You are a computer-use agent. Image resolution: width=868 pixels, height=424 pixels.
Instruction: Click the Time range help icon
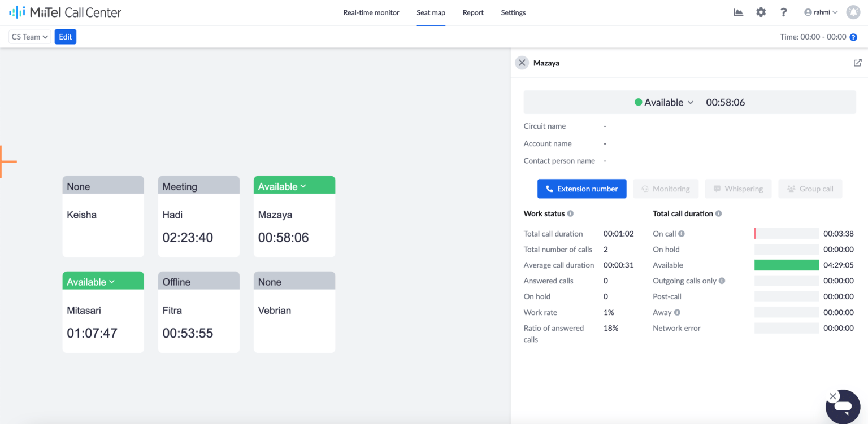pos(853,37)
